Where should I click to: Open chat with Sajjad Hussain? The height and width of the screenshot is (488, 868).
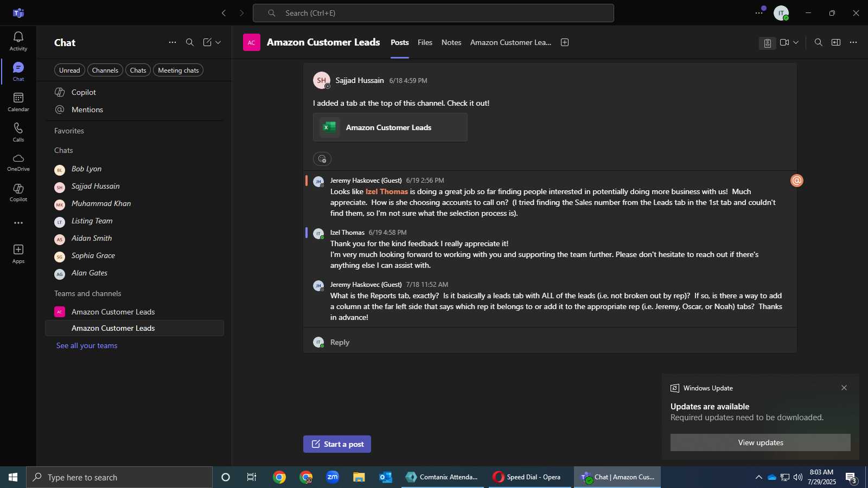[135, 187]
